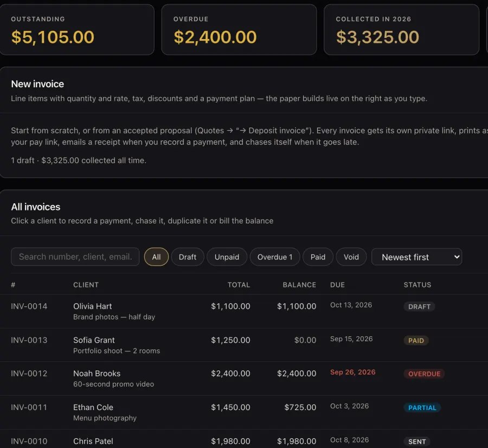Filter invoices by Draft
Screen dimensions: 488x448
point(188,257)
